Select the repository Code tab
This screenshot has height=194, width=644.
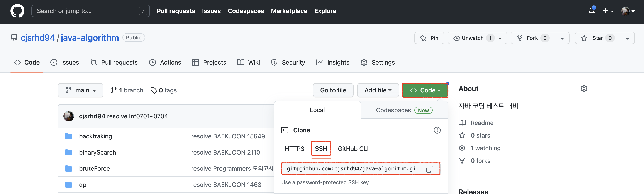[27, 62]
